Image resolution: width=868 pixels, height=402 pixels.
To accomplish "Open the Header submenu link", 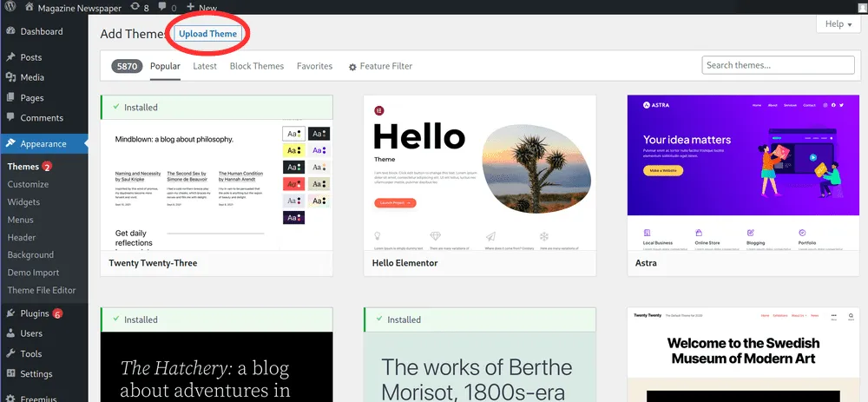I will click(22, 237).
